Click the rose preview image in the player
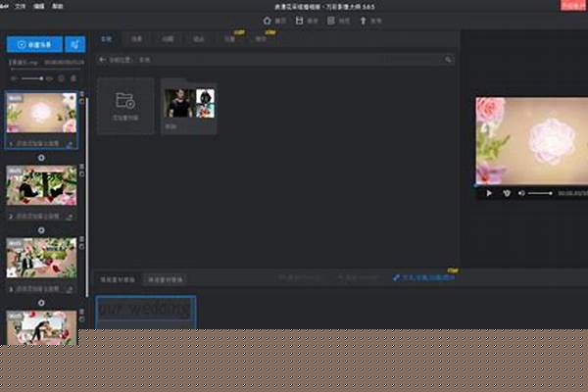Viewport: 588px width, 392px height. click(x=532, y=141)
